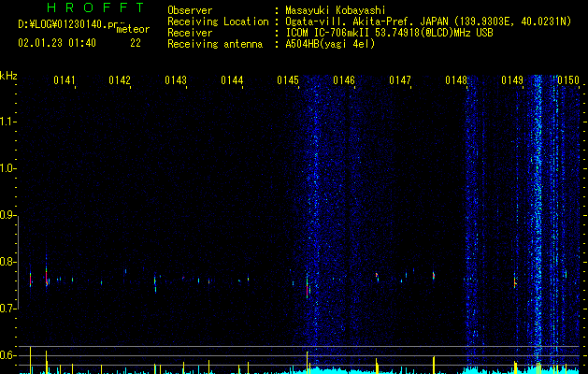Click the HROFFT program title
588x374 pixels.
tap(96, 7)
